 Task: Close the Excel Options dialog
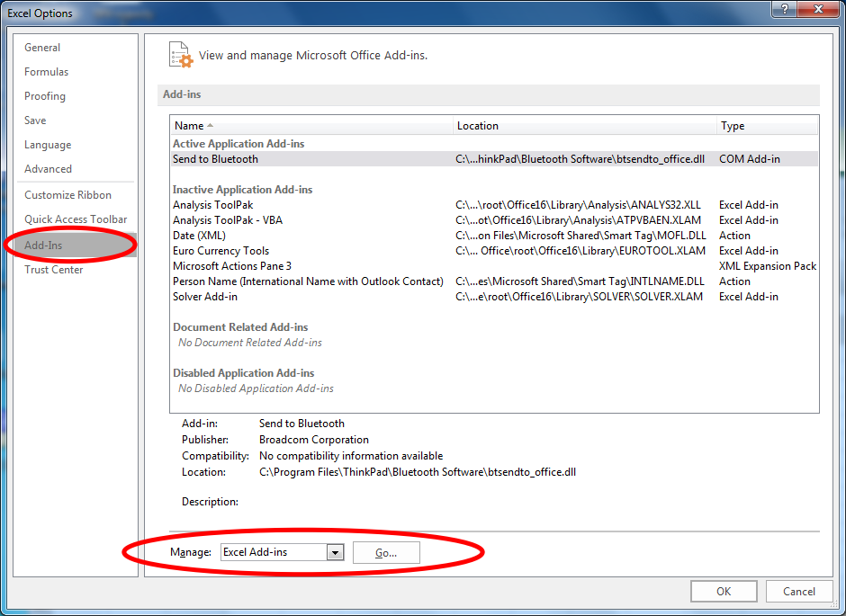pyautogui.click(x=818, y=9)
